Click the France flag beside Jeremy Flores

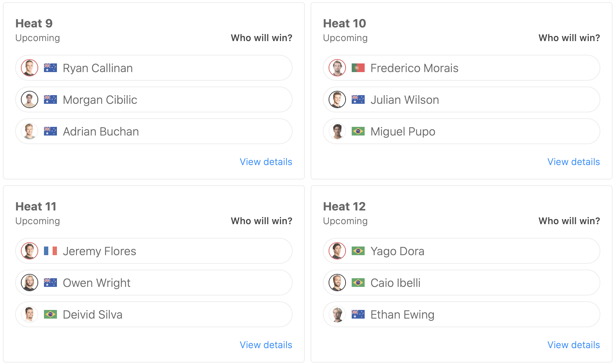pos(50,251)
